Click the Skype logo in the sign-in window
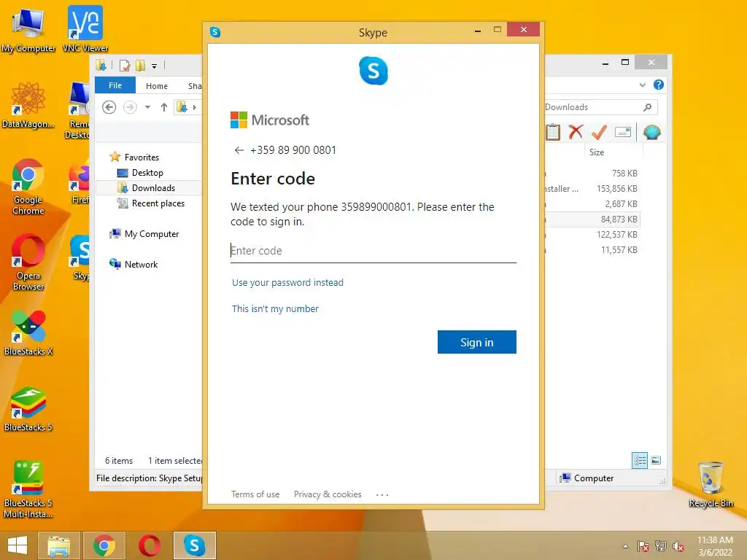 [x=373, y=71]
